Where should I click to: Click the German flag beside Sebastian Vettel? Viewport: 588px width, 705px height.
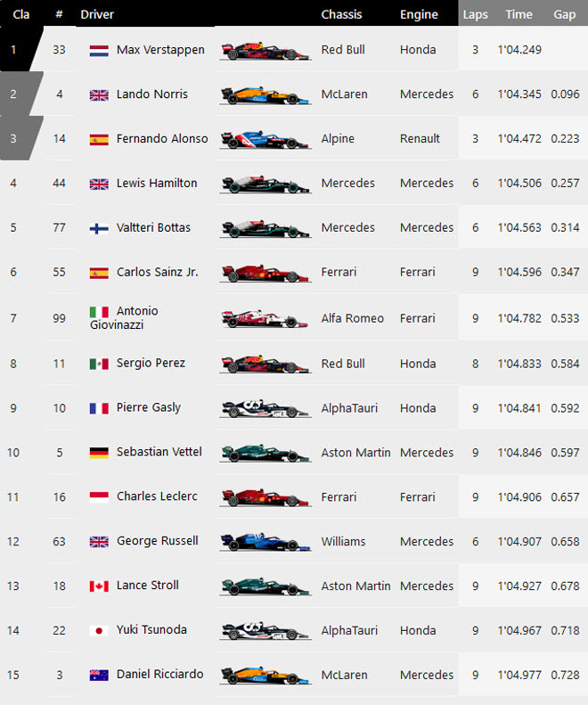[99, 453]
